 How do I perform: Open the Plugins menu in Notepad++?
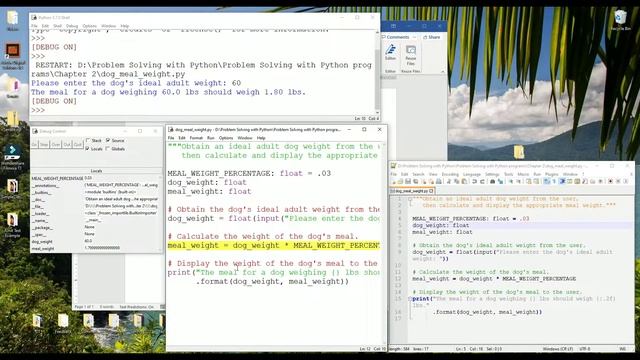point(552,174)
